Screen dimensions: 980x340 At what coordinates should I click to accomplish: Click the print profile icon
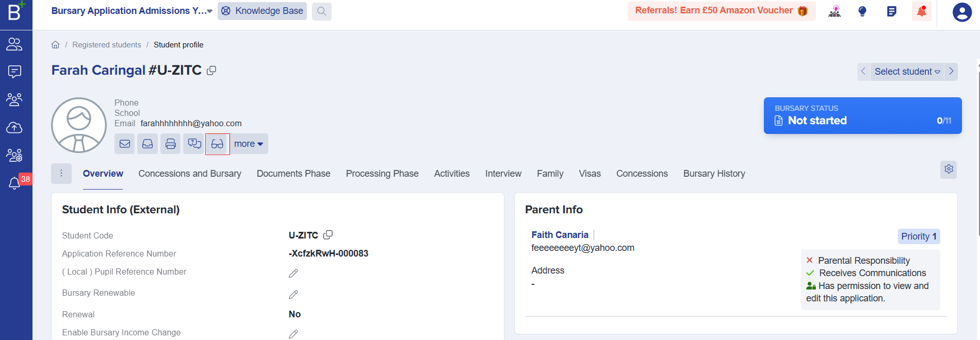tap(171, 144)
